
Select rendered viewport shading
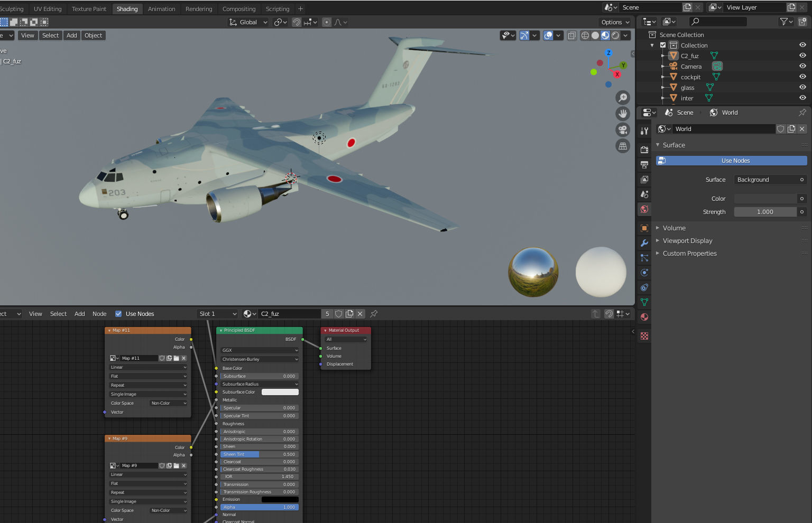pos(615,35)
